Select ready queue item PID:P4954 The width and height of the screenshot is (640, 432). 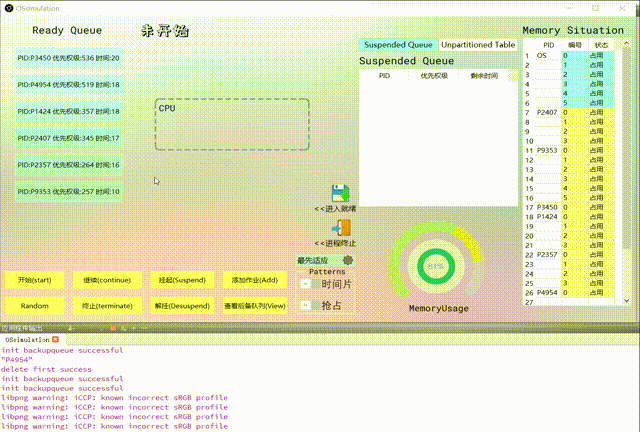(x=69, y=85)
